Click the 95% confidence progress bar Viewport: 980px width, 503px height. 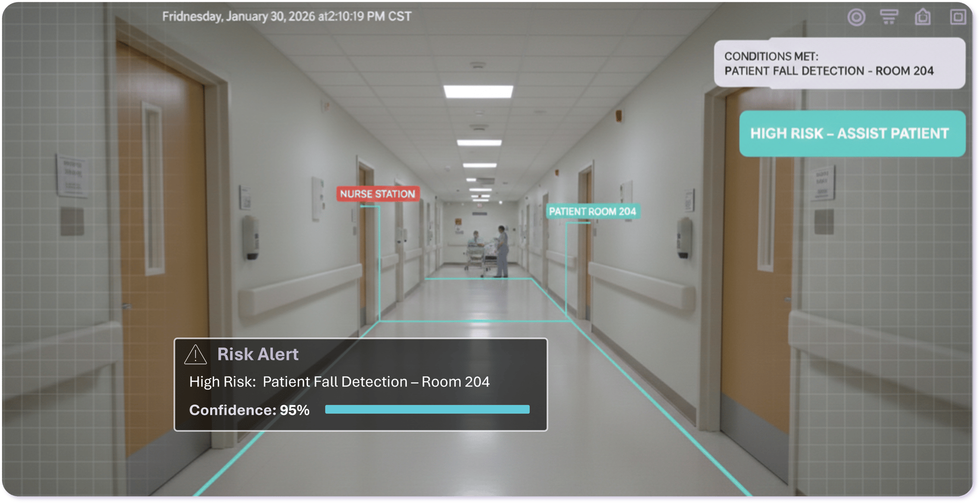click(x=428, y=408)
